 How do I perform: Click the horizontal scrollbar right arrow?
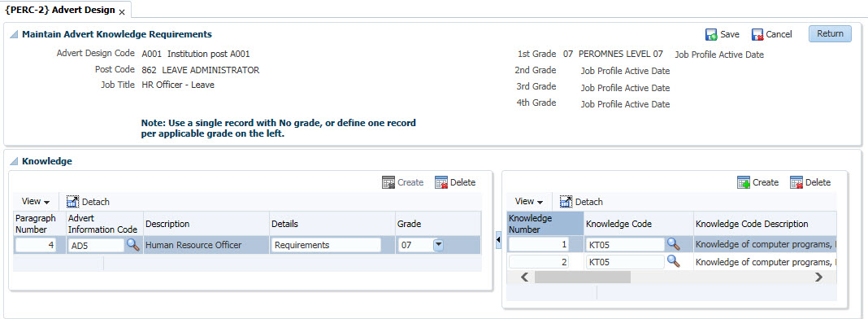coord(818,277)
